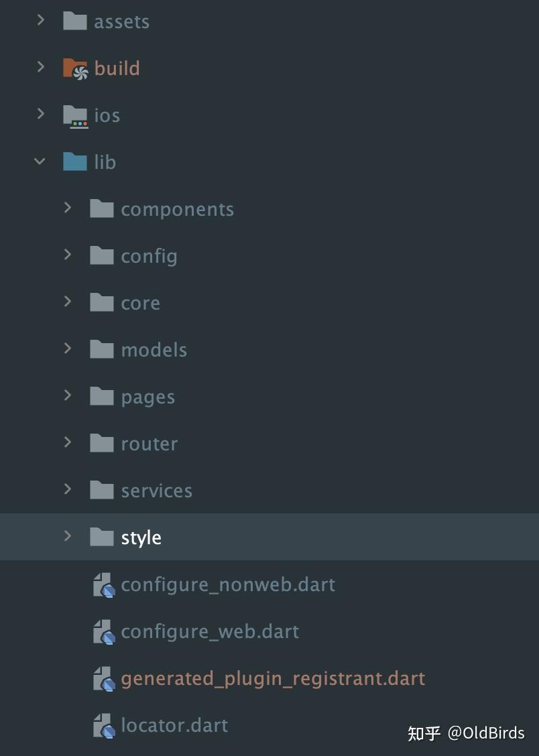This screenshot has height=756, width=539.
Task: Select the locator.dart file
Action: point(174,725)
